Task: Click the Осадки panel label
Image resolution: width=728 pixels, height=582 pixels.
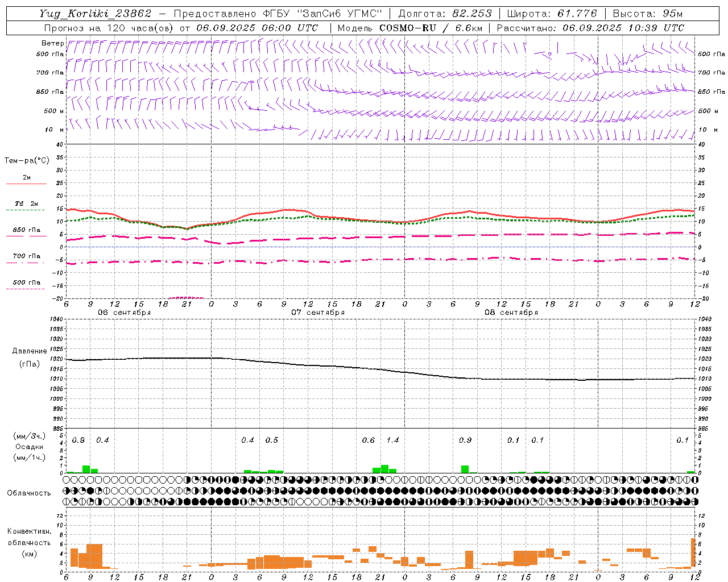Action: coord(30,447)
